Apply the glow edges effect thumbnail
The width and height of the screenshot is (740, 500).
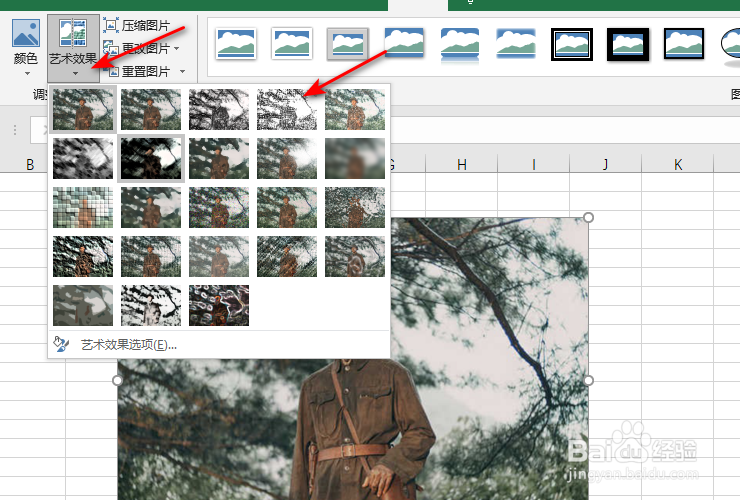(x=219, y=305)
